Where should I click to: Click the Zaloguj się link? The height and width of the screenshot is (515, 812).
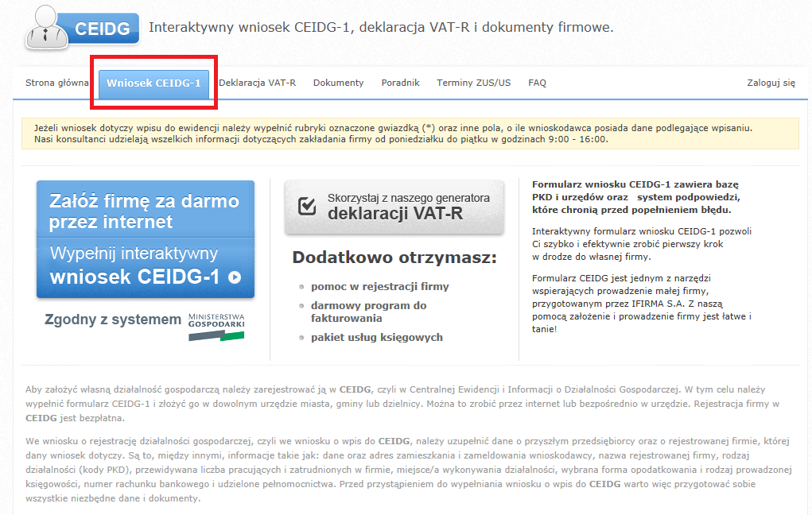click(x=771, y=83)
